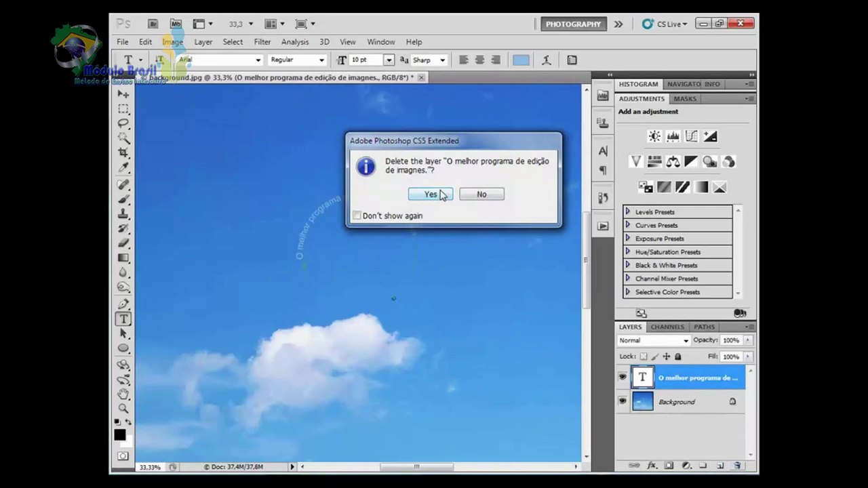Open the anti-aliasing Sharp dropdown
The width and height of the screenshot is (868, 488).
(443, 60)
